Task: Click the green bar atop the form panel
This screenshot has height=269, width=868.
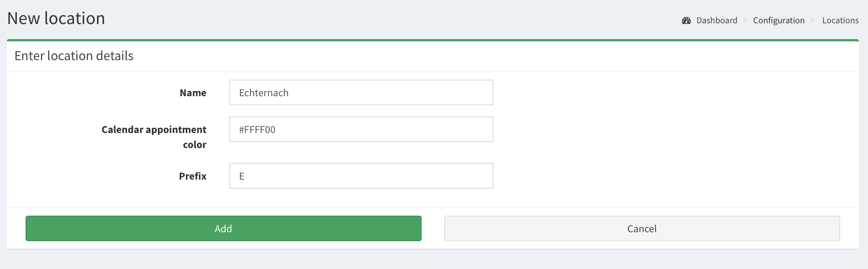Action: [432, 40]
